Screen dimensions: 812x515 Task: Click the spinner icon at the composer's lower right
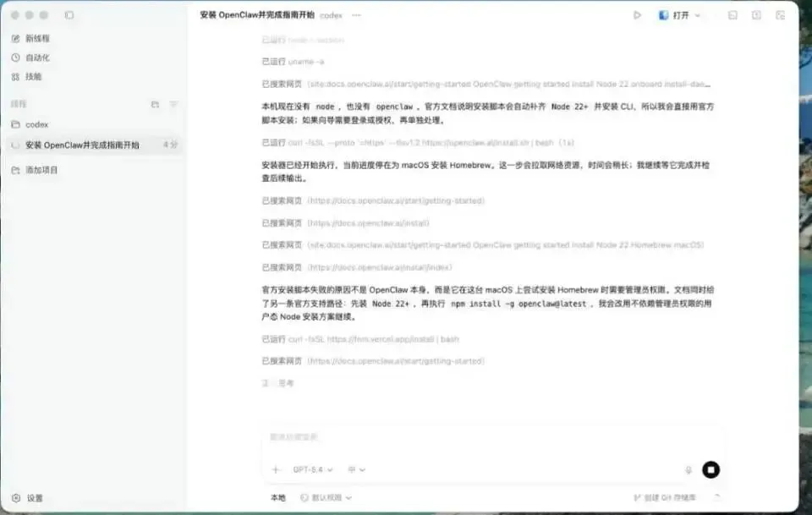(x=716, y=497)
